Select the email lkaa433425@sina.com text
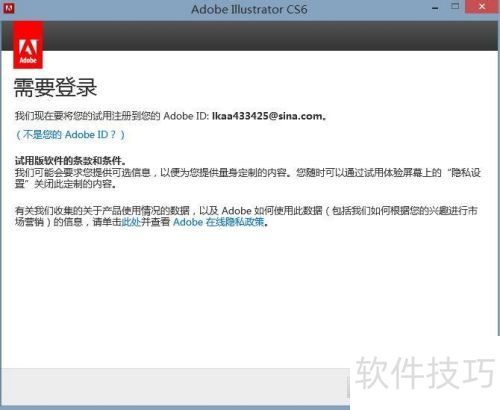 [x=268, y=116]
